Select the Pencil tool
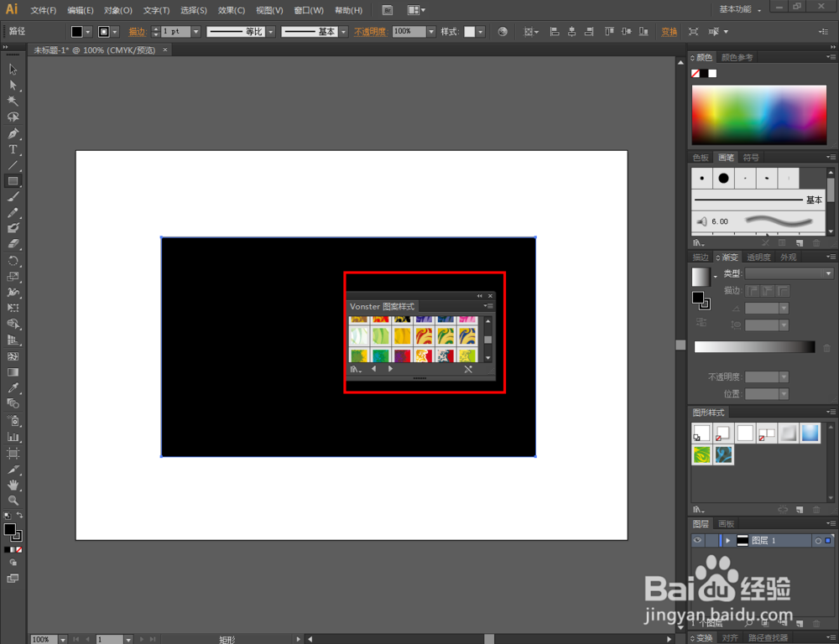 click(x=13, y=212)
